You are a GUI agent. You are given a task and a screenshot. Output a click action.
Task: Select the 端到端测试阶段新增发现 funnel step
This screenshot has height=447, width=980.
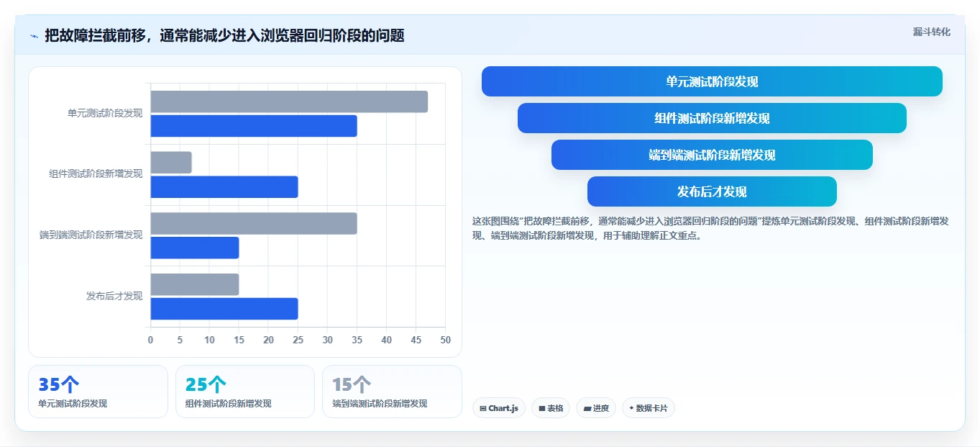click(x=712, y=155)
